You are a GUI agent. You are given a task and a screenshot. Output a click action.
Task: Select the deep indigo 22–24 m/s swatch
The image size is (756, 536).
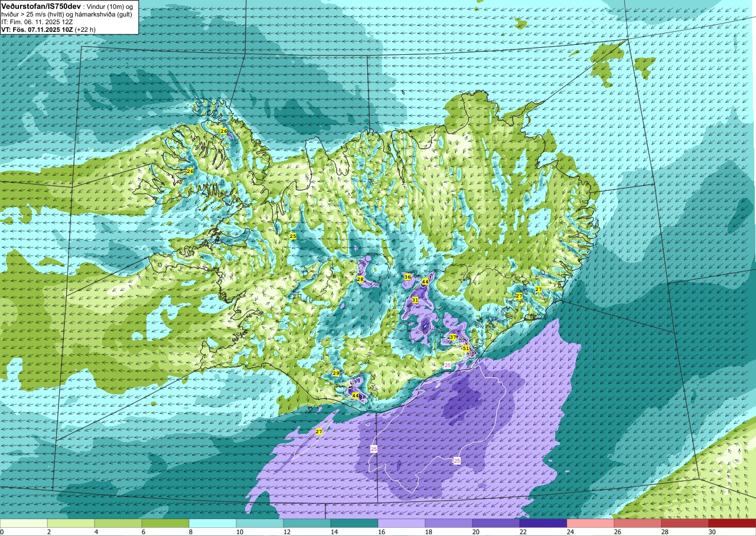[x=543, y=523]
